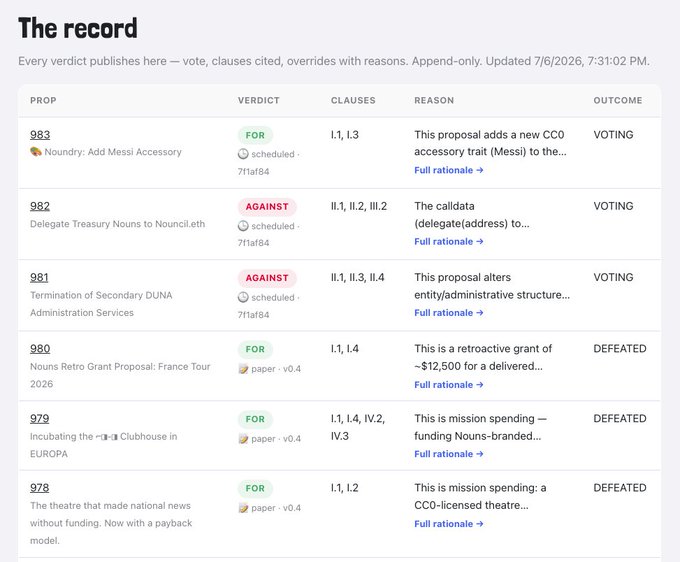Click VOTING outcome for proposal 982

(x=613, y=206)
